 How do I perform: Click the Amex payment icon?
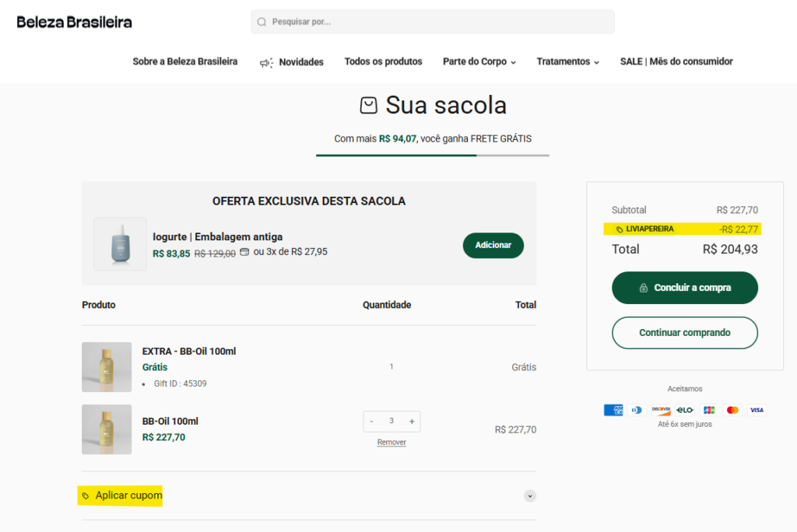[613, 410]
